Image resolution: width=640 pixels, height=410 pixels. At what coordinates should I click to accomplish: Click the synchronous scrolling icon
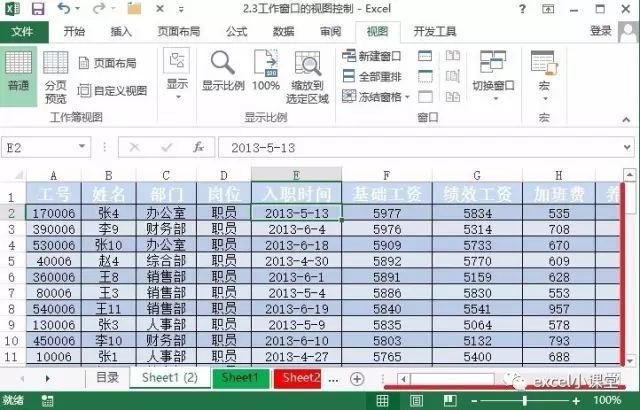pyautogui.click(x=453, y=76)
